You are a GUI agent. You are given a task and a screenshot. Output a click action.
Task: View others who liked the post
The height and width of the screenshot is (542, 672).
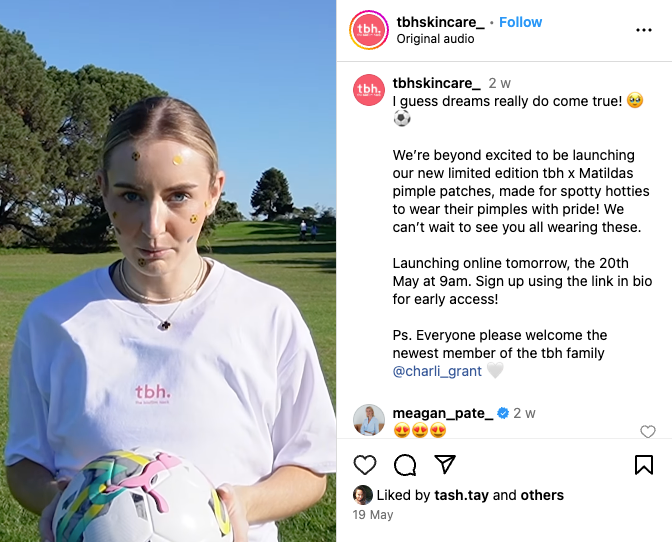[542, 495]
